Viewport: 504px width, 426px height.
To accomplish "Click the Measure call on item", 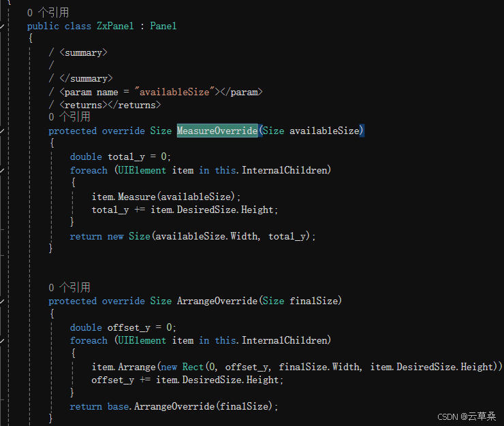I will click(x=137, y=197).
